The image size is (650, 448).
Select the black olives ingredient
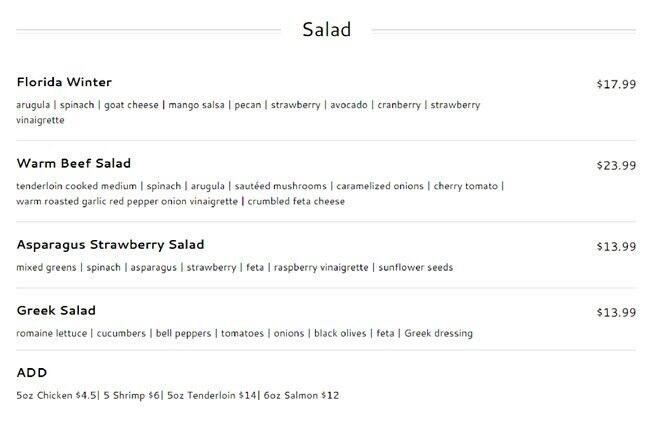(338, 333)
